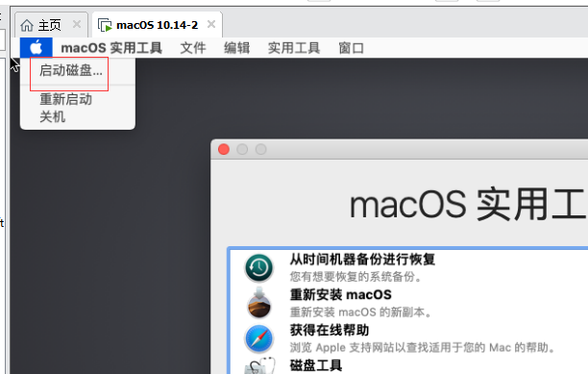Choose 关机 from Apple menu
Viewport: 588px width, 374px height.
tap(53, 116)
